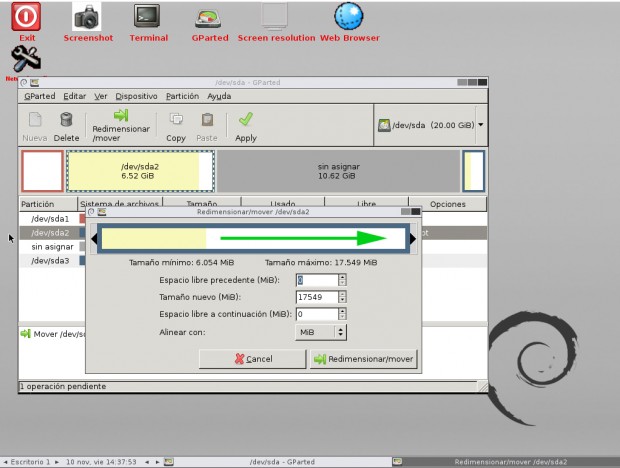Select the first red-bordered partition block
The height and width of the screenshot is (468, 620).
(42, 171)
